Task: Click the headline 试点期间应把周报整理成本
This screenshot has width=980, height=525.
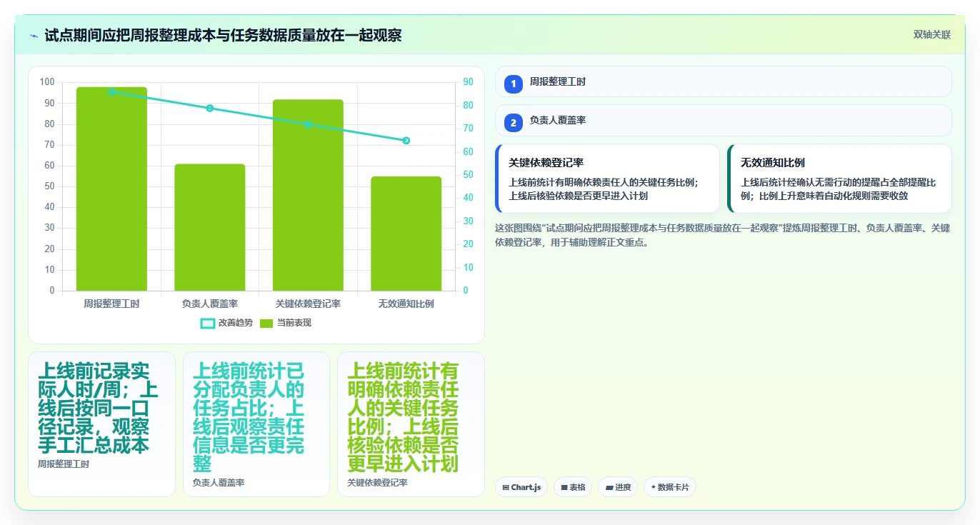Action: coord(223,35)
